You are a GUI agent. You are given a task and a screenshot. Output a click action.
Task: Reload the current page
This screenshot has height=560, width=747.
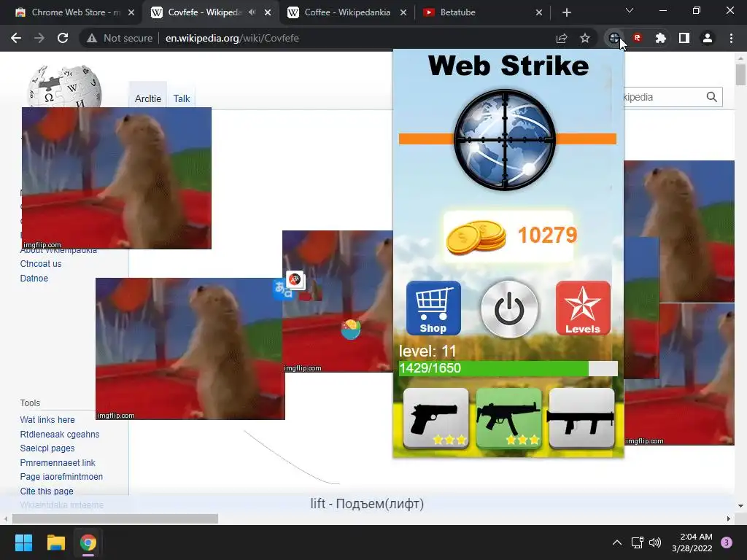pyautogui.click(x=63, y=38)
